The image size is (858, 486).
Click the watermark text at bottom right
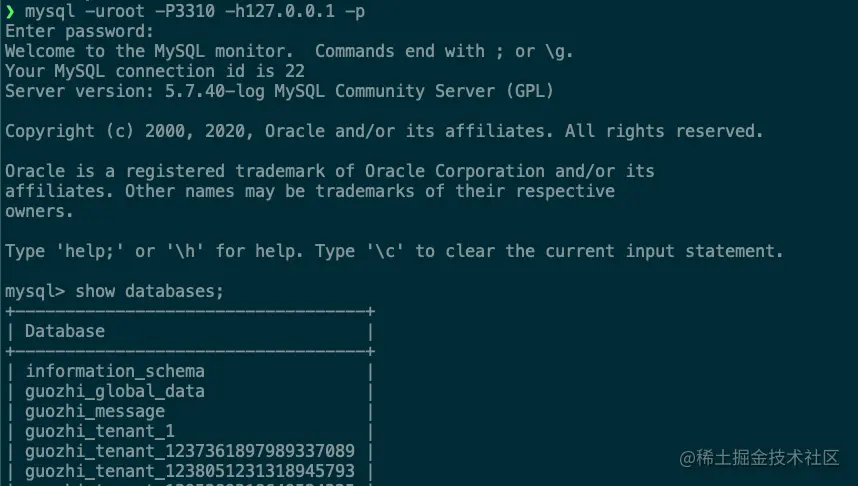tap(759, 458)
